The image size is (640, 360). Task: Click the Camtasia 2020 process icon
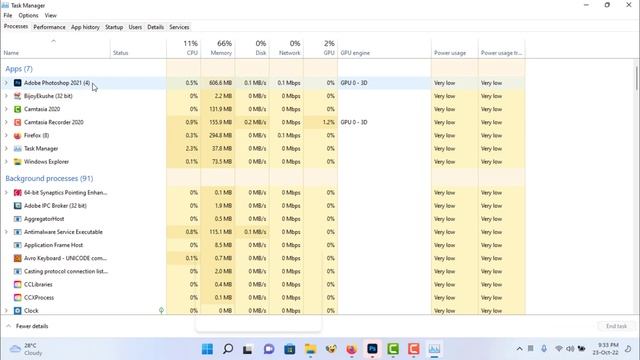click(x=18, y=109)
